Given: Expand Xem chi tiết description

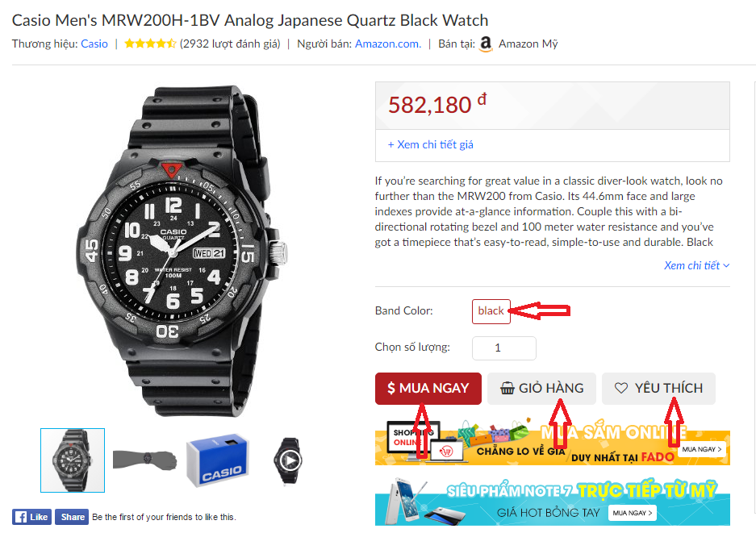Looking at the screenshot, I should (x=696, y=265).
